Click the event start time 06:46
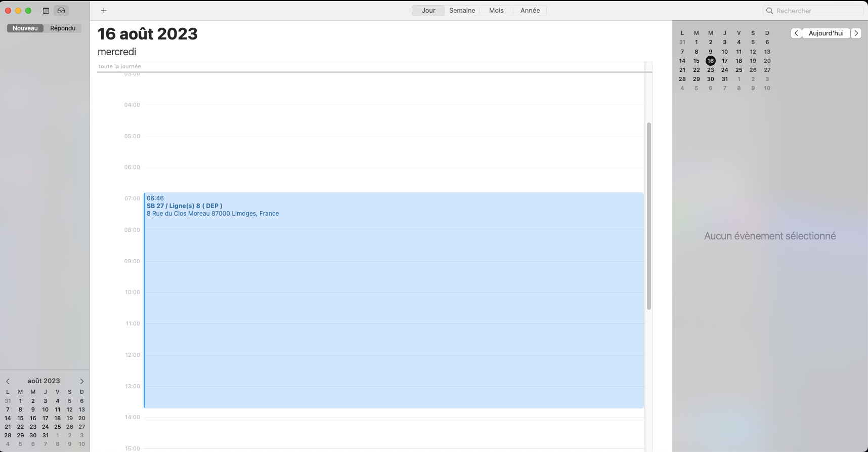Screen dimensions: 868x452 click(155, 198)
